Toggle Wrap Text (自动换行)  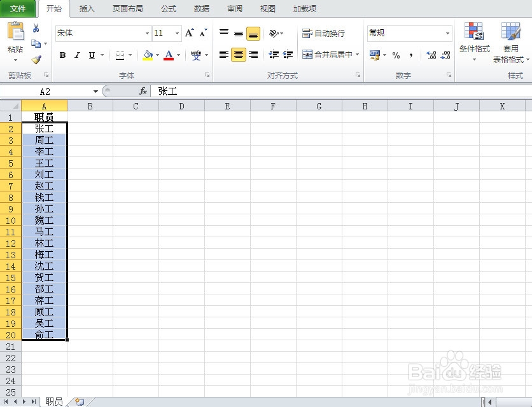point(323,33)
